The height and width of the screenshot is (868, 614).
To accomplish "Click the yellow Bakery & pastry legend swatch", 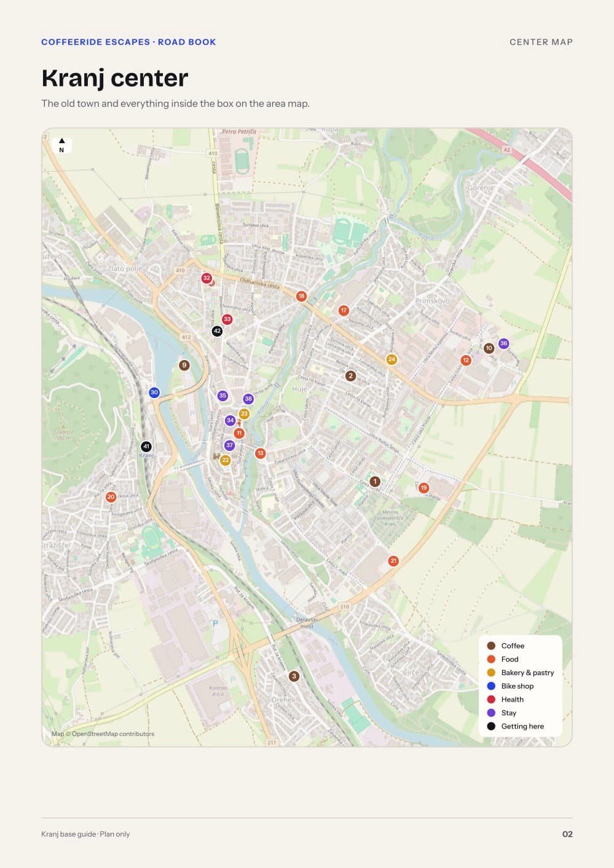I will pos(491,673).
